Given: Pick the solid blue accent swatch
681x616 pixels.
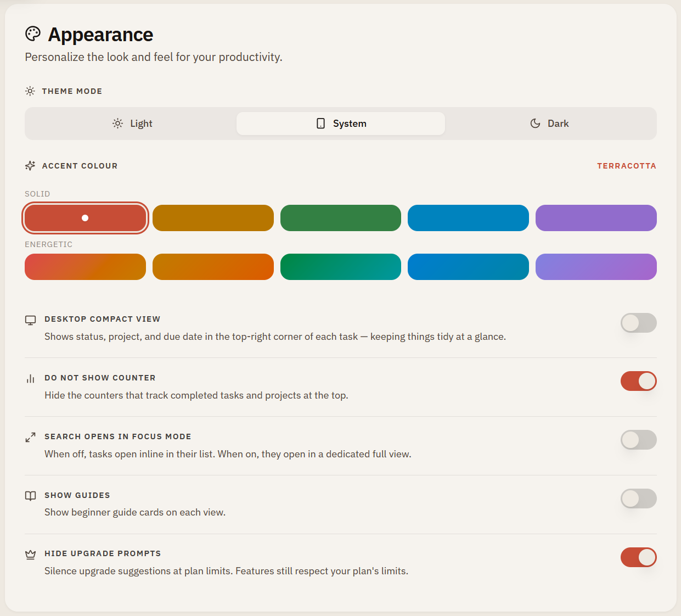Looking at the screenshot, I should coord(468,218).
